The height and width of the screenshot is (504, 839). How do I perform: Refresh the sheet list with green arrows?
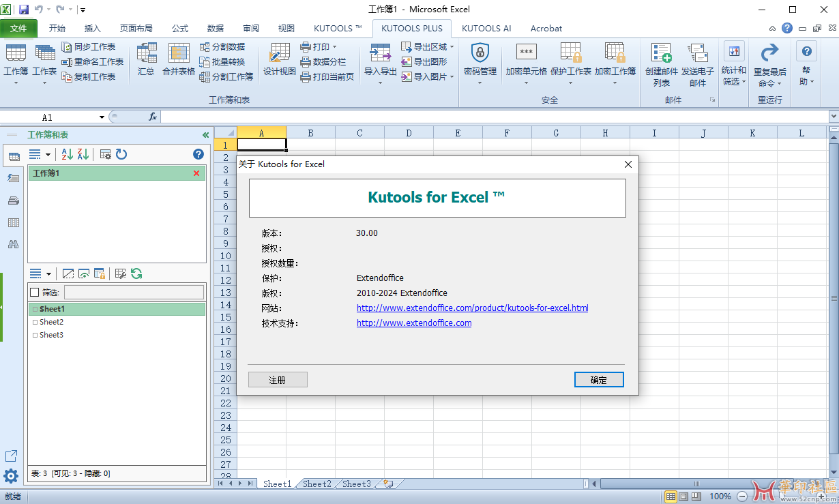click(137, 274)
